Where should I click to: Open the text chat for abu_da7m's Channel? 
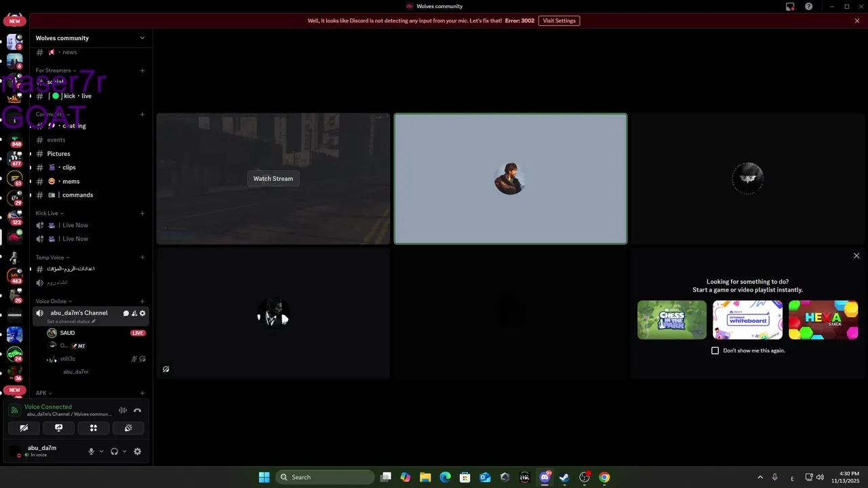tap(126, 313)
